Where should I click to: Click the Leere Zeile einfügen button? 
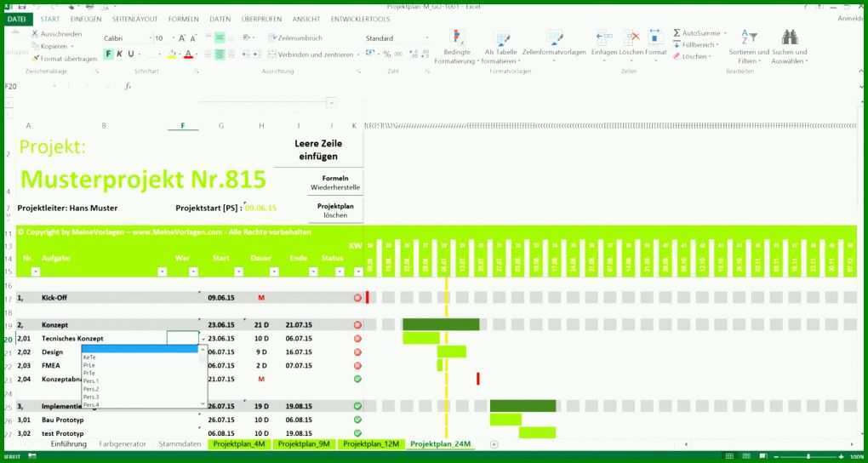[317, 150]
